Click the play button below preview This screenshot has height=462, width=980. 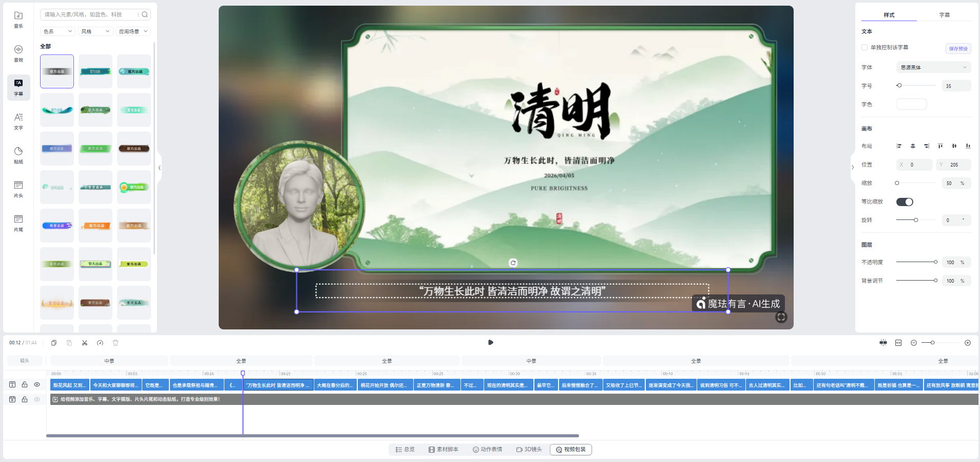(491, 342)
